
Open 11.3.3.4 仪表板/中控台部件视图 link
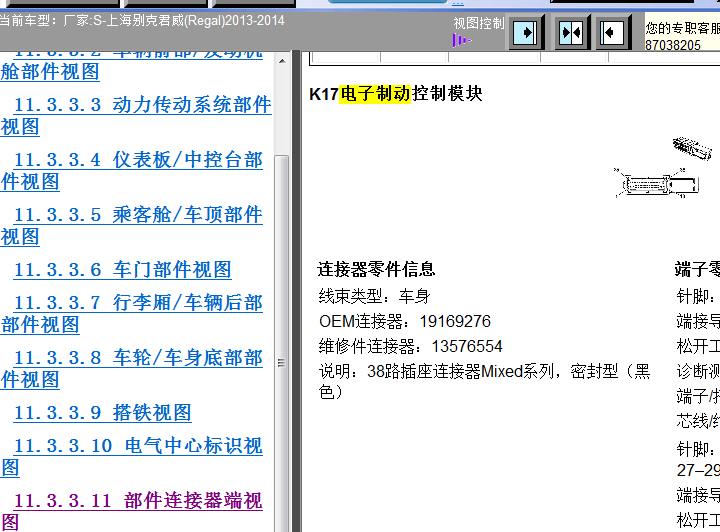(x=132, y=171)
